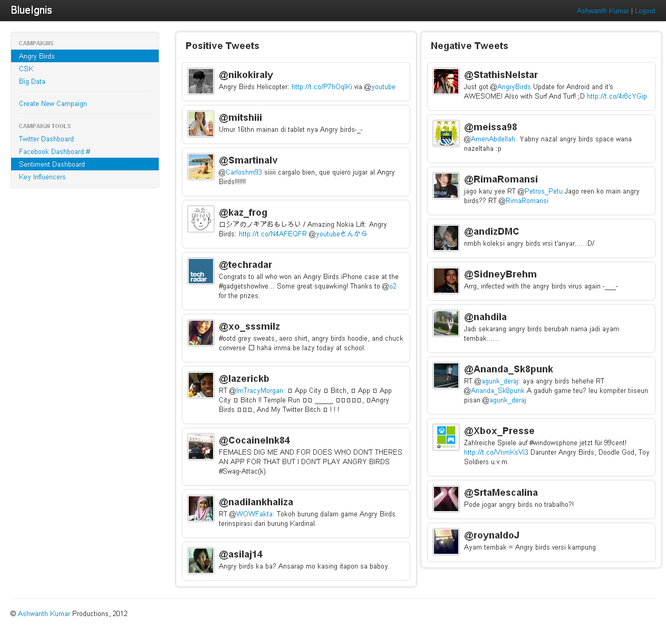666x644 pixels.
Task: Click the @Xbox_Presse username heading
Action: (499, 431)
